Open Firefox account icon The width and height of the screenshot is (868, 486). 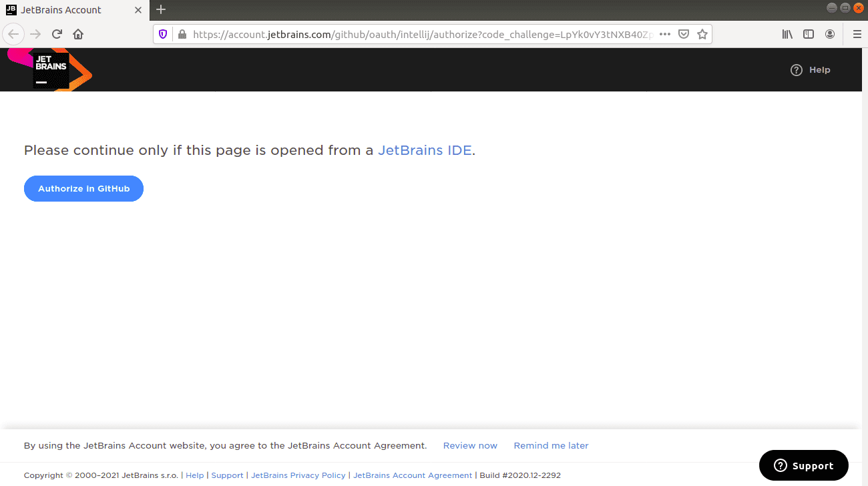pyautogui.click(x=830, y=34)
